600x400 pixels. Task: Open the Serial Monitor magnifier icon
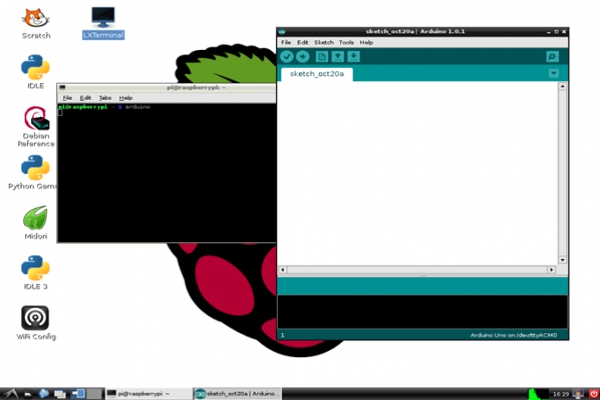pyautogui.click(x=552, y=57)
